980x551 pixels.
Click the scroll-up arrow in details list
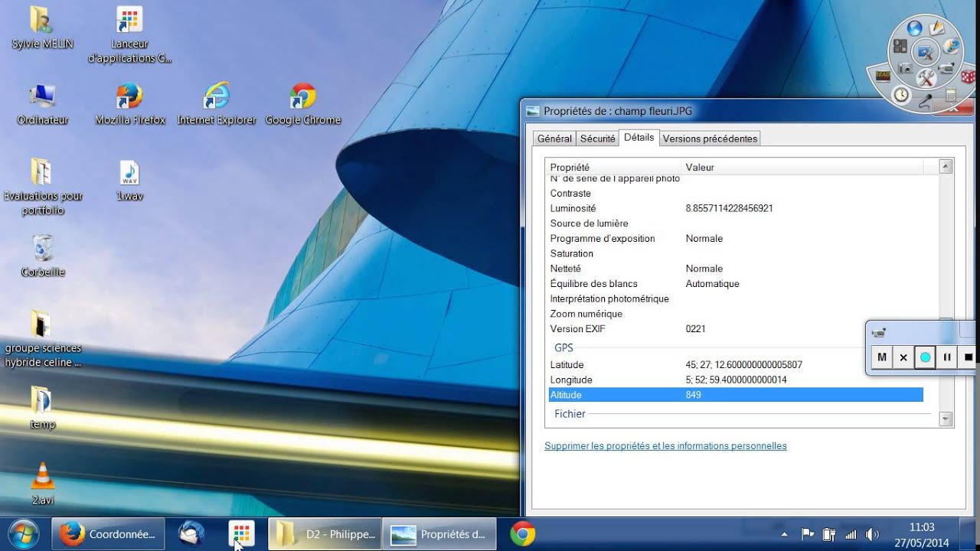pyautogui.click(x=946, y=166)
